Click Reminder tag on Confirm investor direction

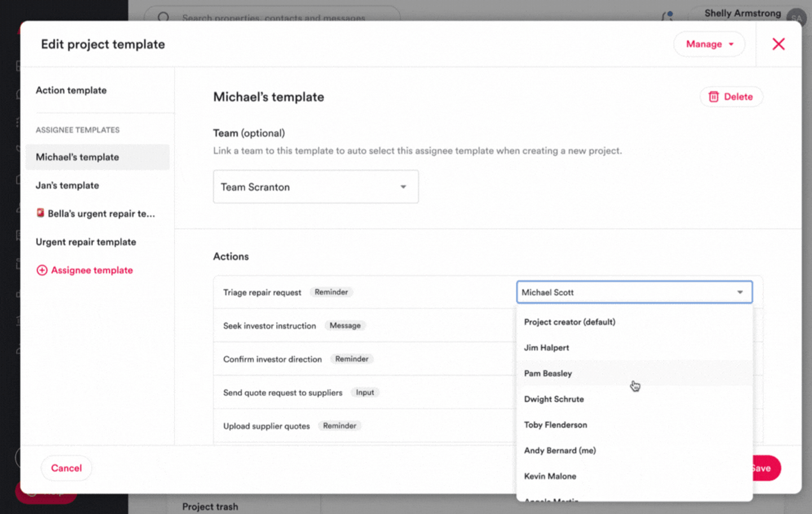coord(352,359)
